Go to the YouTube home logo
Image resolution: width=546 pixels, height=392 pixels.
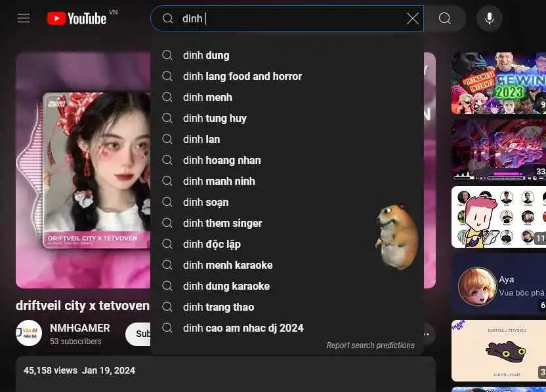[77, 18]
